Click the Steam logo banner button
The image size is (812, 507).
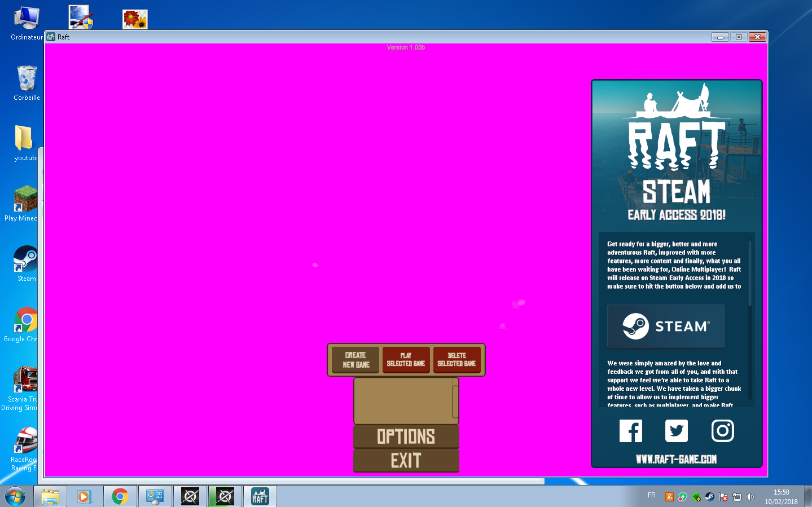pos(666,327)
